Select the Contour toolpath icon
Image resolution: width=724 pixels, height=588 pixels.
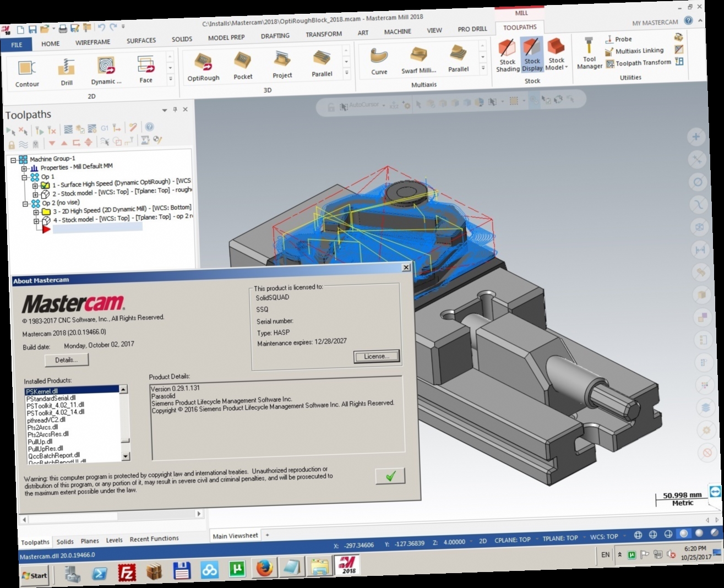26,73
